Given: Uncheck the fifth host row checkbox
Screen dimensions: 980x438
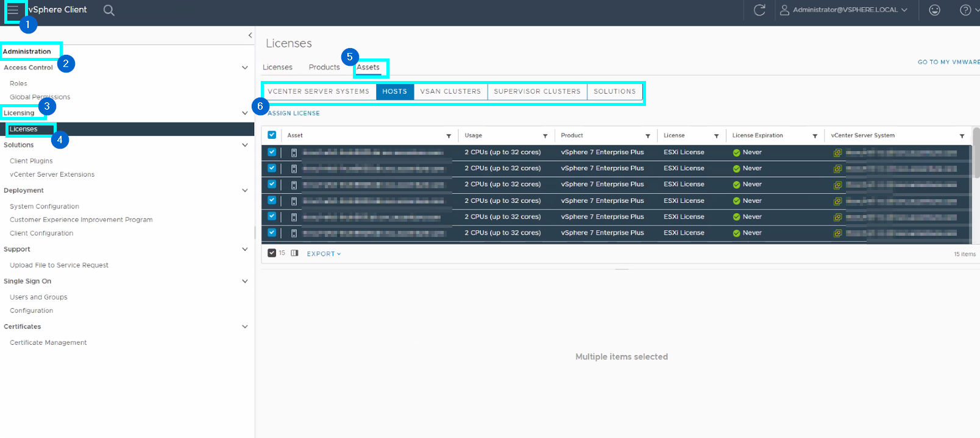Looking at the screenshot, I should click(x=272, y=216).
